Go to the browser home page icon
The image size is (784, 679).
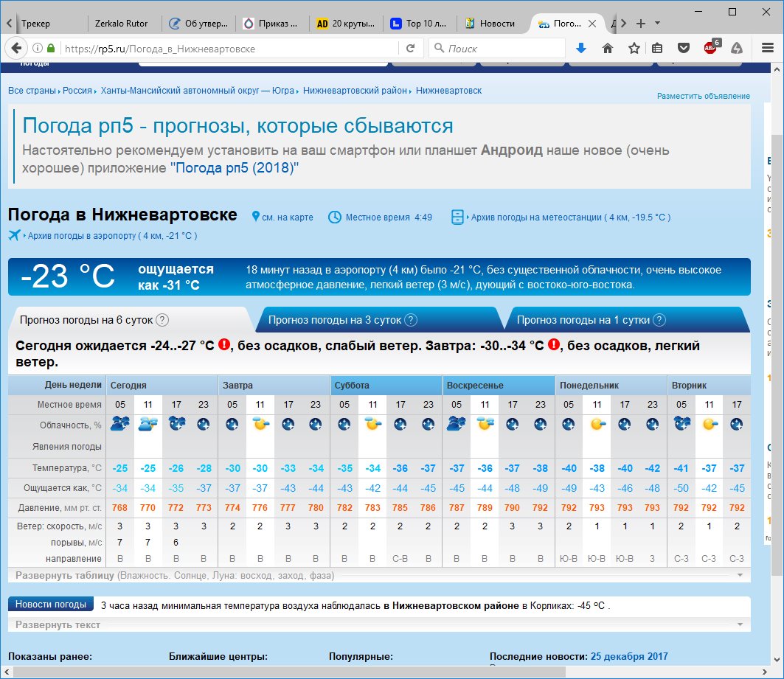pyautogui.click(x=608, y=49)
